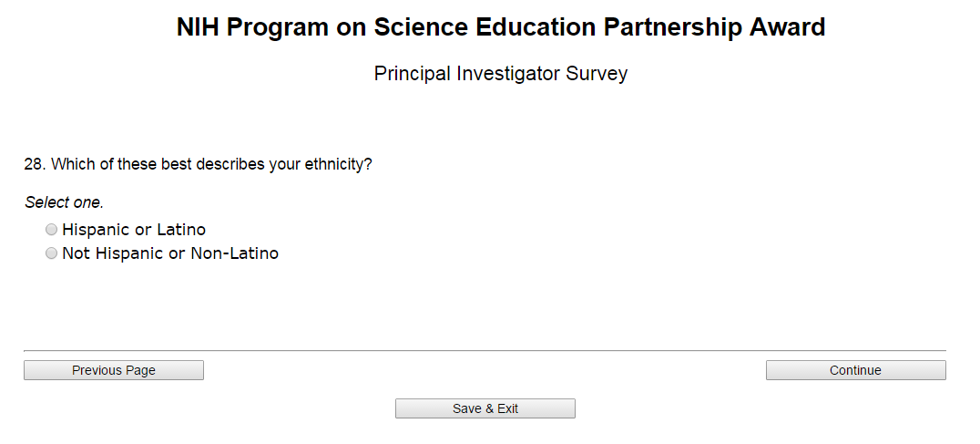980x444 pixels.
Task: Click the word "Non-Latino" in the second option
Action: [x=234, y=253]
